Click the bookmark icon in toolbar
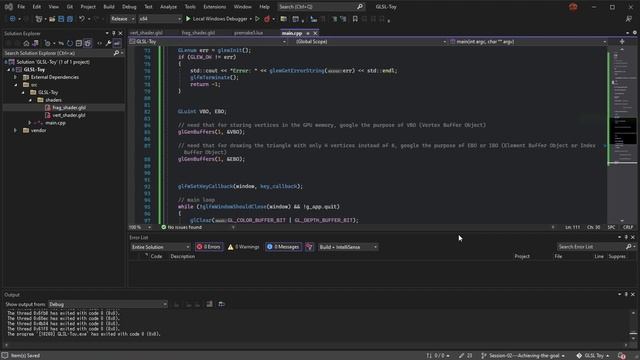The image size is (640, 360). (x=355, y=19)
